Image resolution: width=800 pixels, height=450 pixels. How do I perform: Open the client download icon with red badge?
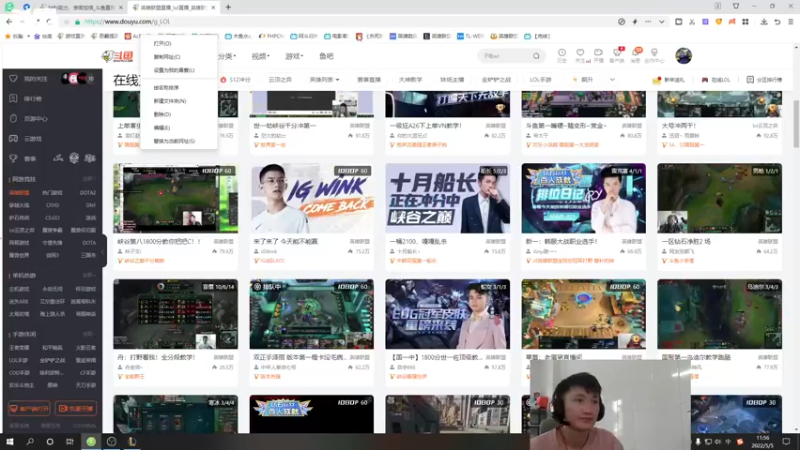[617, 53]
